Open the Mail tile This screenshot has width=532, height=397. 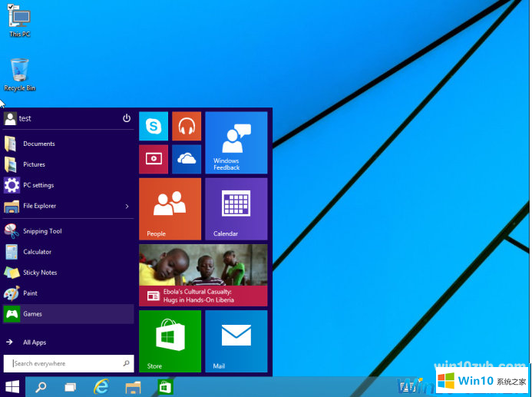click(x=236, y=341)
